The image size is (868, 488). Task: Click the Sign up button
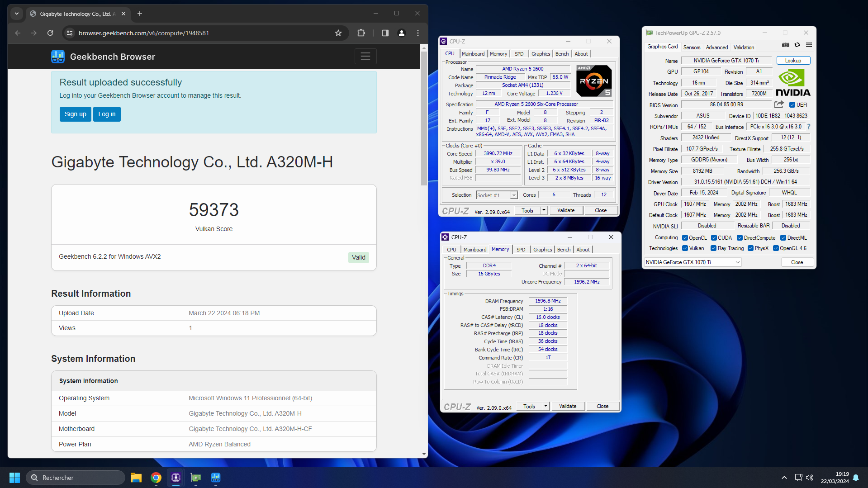tap(76, 114)
